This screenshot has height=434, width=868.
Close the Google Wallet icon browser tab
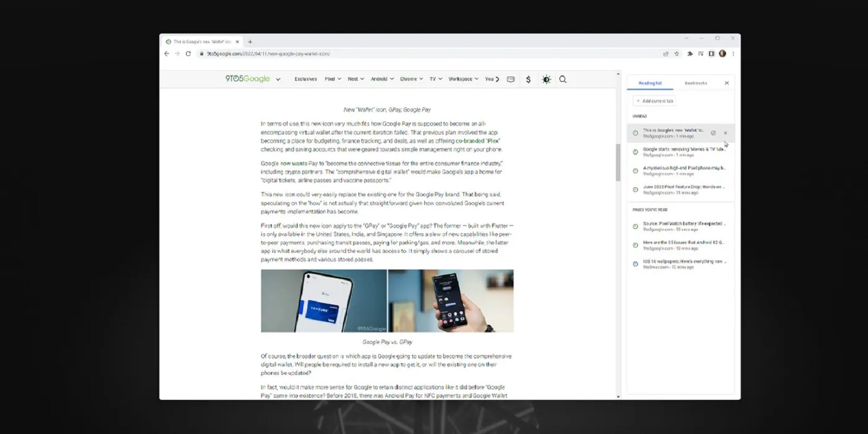pyautogui.click(x=237, y=42)
